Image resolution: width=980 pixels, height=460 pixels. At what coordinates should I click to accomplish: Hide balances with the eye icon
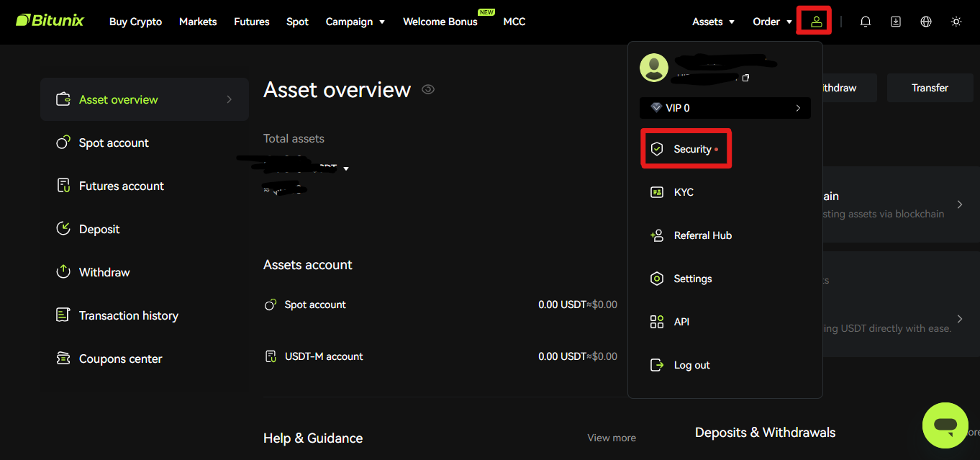pyautogui.click(x=428, y=89)
